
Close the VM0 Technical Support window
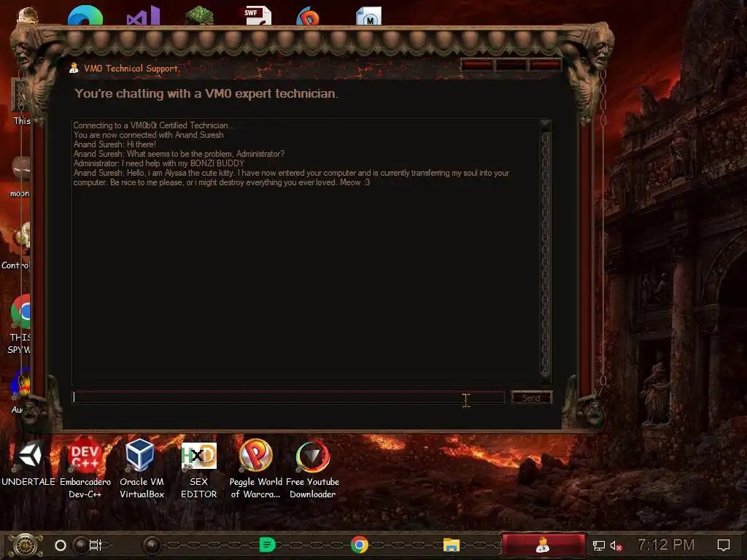pyautogui.click(x=545, y=65)
